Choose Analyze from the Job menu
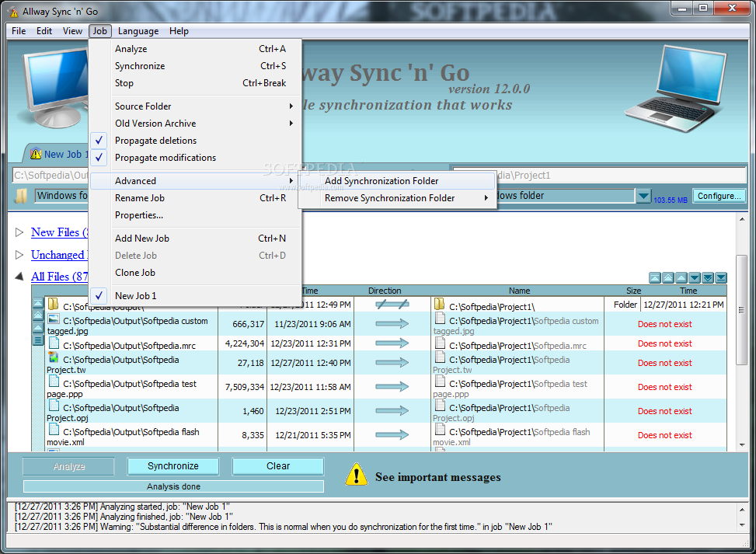The height and width of the screenshot is (554, 756). [195, 49]
